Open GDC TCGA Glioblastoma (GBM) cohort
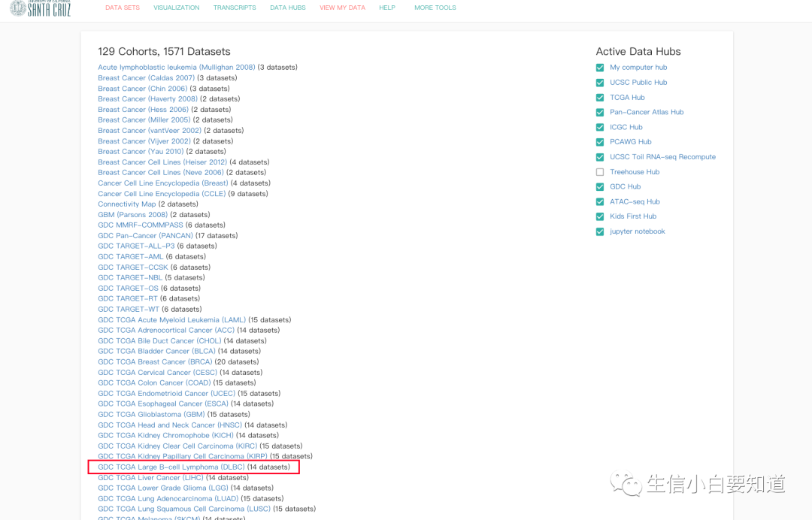The image size is (812, 520). [x=151, y=415]
